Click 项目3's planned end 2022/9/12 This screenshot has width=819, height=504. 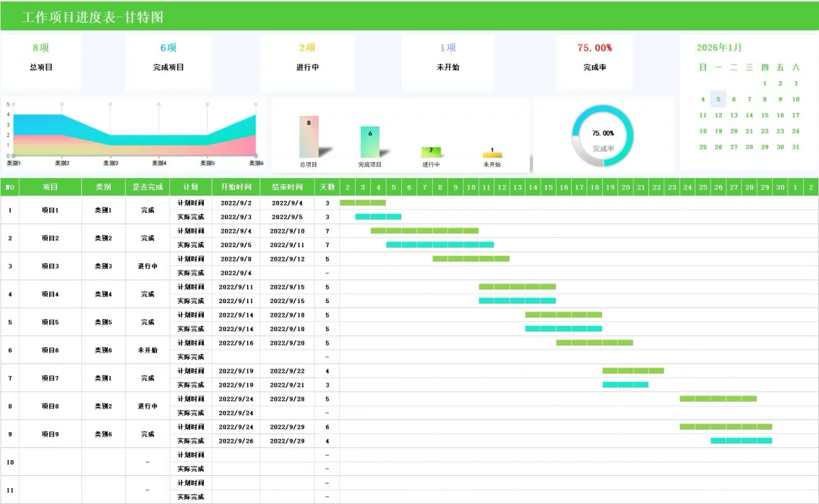[287, 259]
